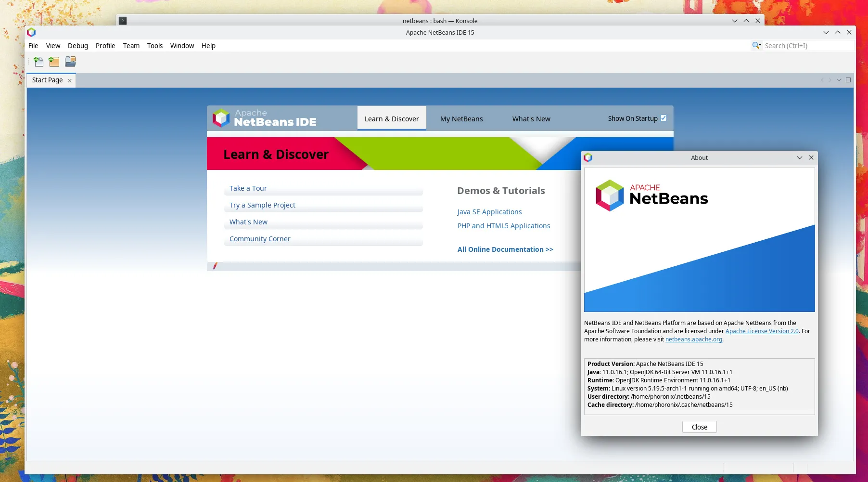Click the red stripe of the Learn & Discover banner

276,154
